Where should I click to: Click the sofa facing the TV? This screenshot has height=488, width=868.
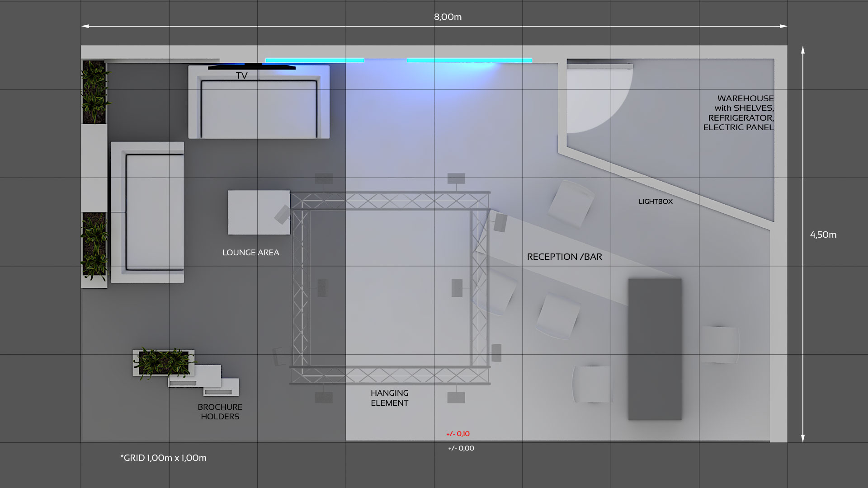259,102
